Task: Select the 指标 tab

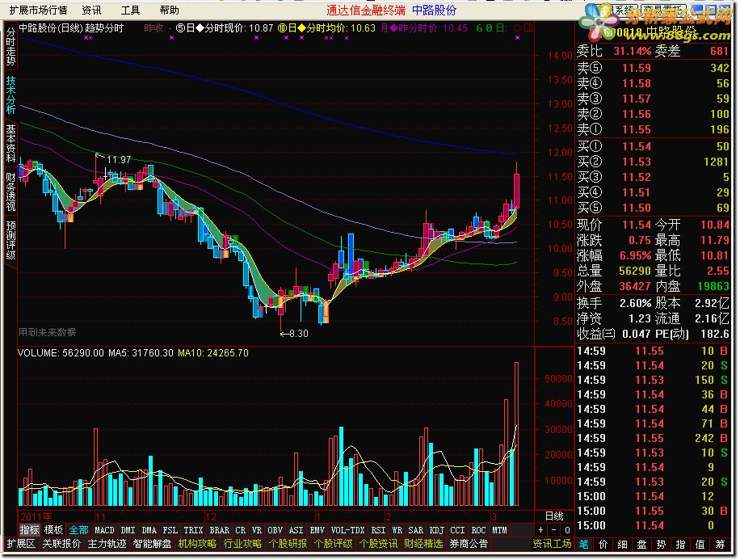Action: (29, 530)
